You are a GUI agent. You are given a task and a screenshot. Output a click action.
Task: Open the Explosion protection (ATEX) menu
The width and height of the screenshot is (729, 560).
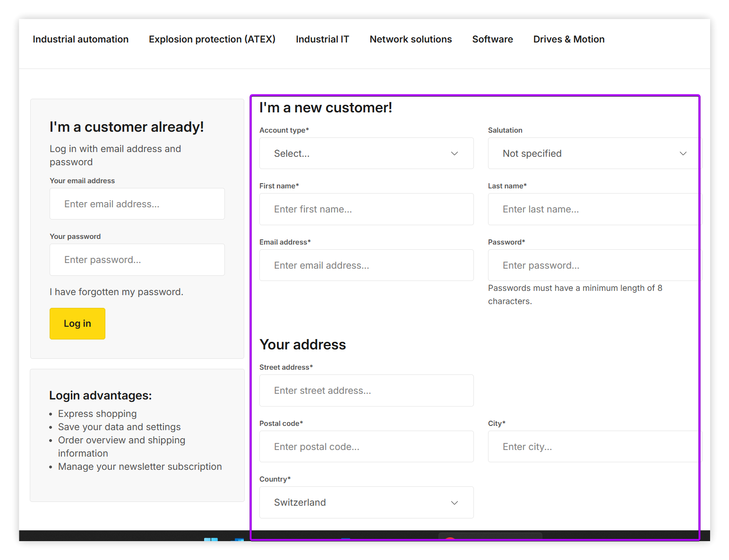coord(212,39)
